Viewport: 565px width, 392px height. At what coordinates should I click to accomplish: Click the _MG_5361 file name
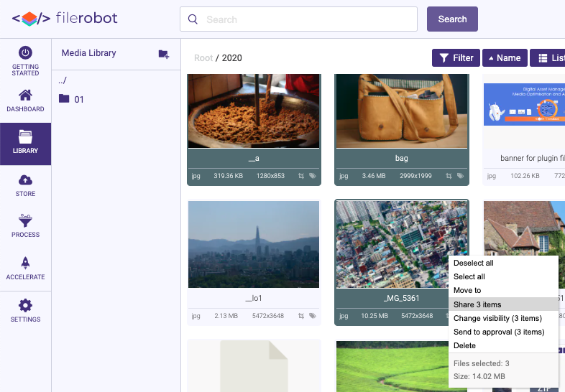coord(401,298)
